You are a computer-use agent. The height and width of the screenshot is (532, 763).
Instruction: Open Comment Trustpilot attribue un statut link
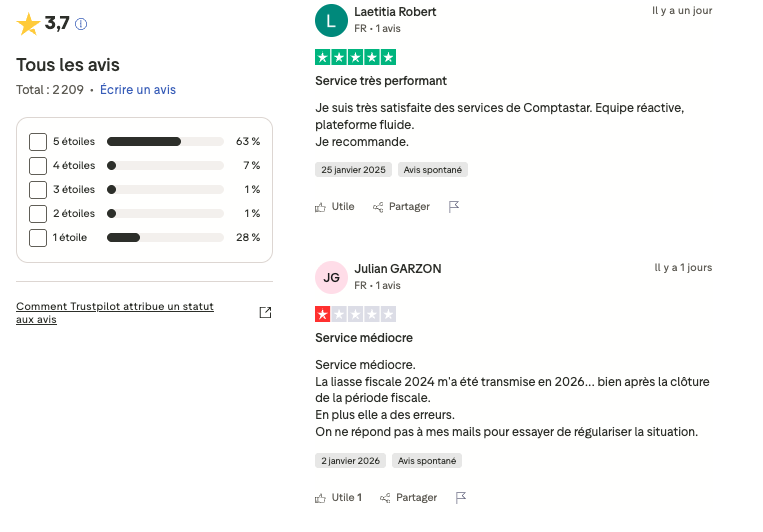115,313
